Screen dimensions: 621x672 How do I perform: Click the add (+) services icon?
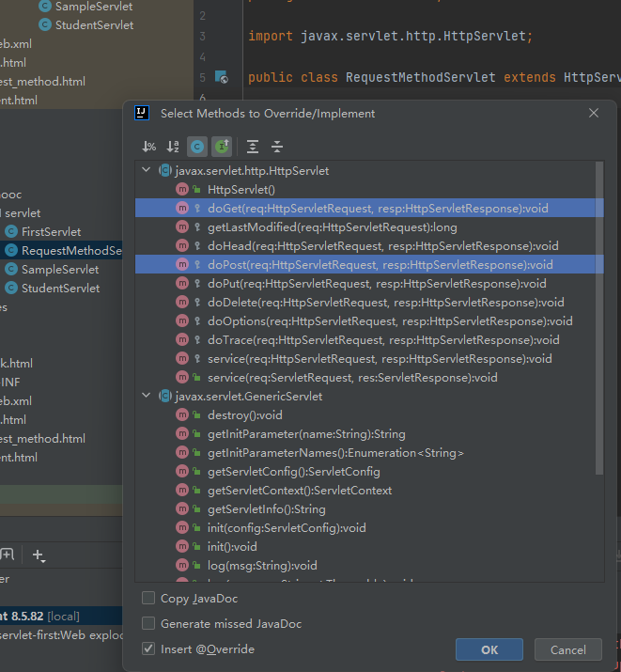38,555
